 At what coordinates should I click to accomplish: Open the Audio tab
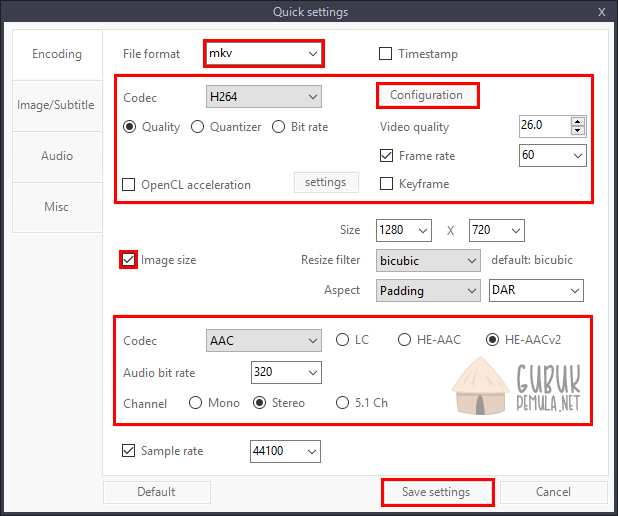[58, 156]
